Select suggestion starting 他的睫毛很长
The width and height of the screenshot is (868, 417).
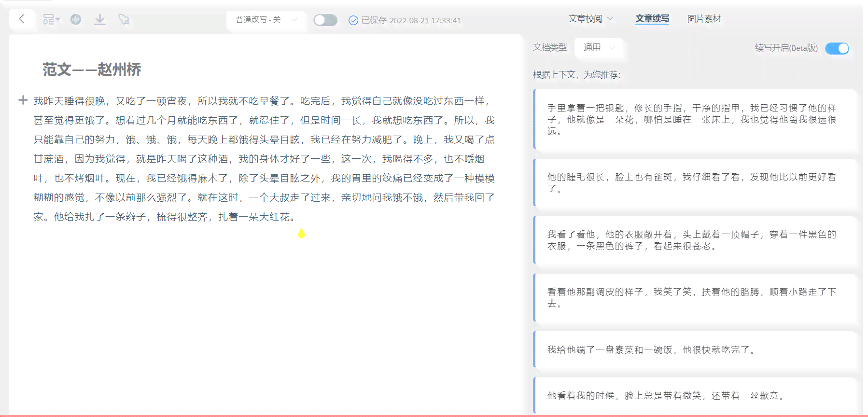694,182
